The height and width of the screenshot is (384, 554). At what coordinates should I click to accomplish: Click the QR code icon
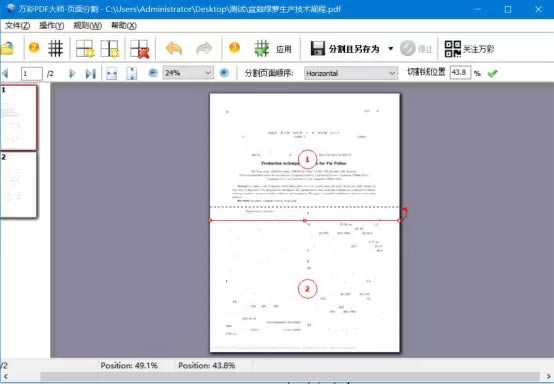coord(453,49)
